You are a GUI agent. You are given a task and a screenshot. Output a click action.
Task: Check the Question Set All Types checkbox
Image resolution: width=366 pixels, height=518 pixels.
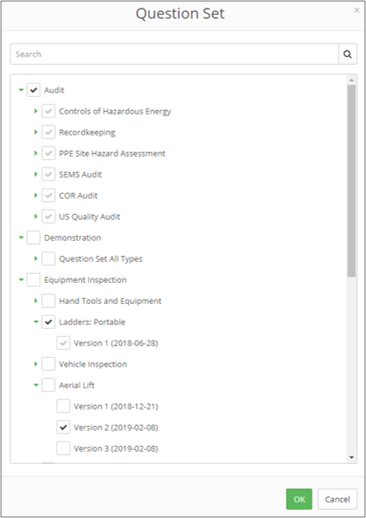click(x=48, y=259)
